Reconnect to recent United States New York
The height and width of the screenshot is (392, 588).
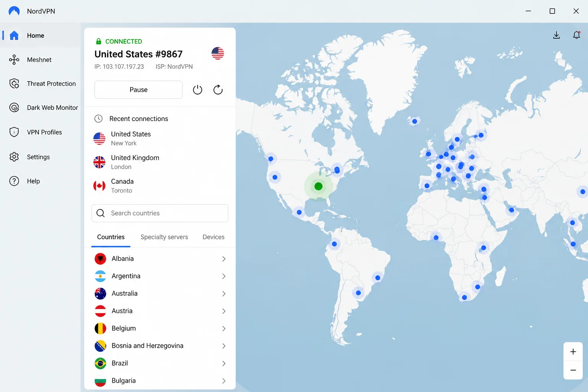(160, 138)
